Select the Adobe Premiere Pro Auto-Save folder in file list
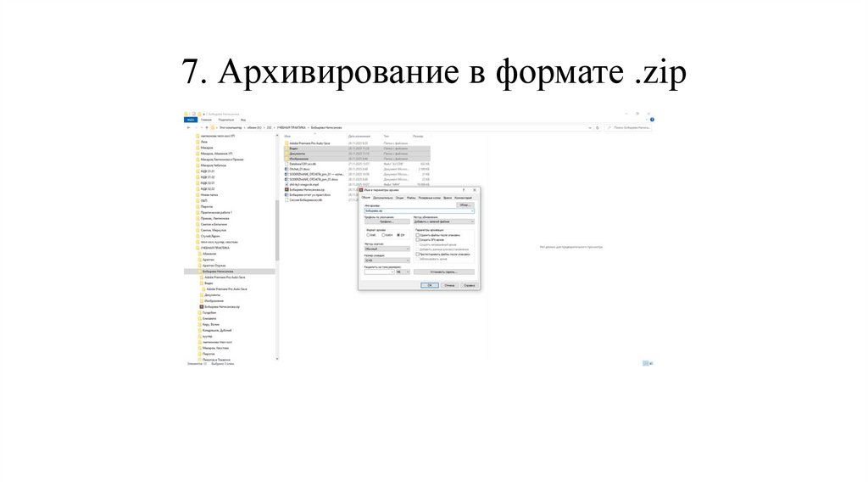This screenshot has height=487, width=868. tap(309, 143)
